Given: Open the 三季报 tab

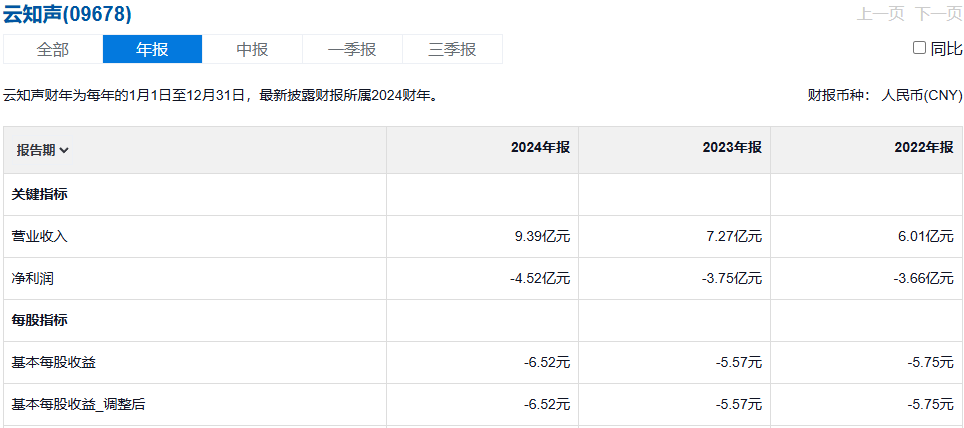Looking at the screenshot, I should [x=452, y=49].
